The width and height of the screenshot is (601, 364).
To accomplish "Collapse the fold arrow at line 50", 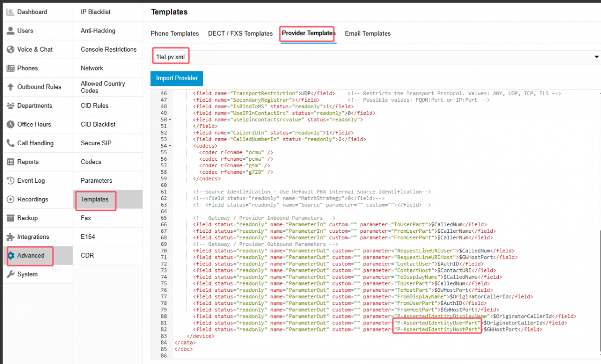I will 170,120.
